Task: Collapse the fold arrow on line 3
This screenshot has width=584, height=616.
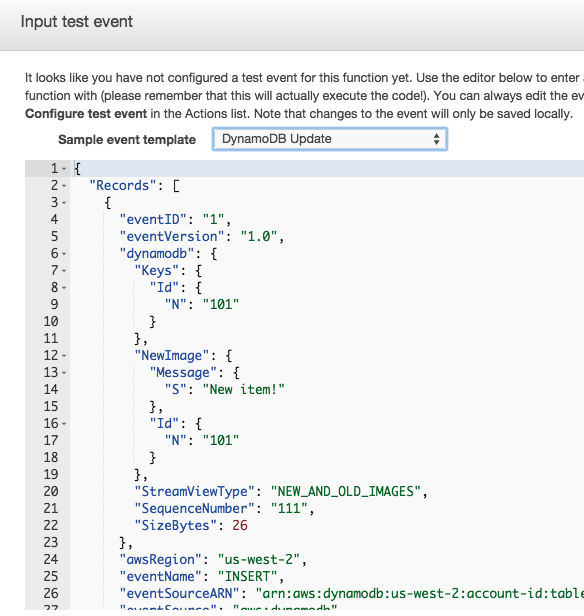Action: 64,203
